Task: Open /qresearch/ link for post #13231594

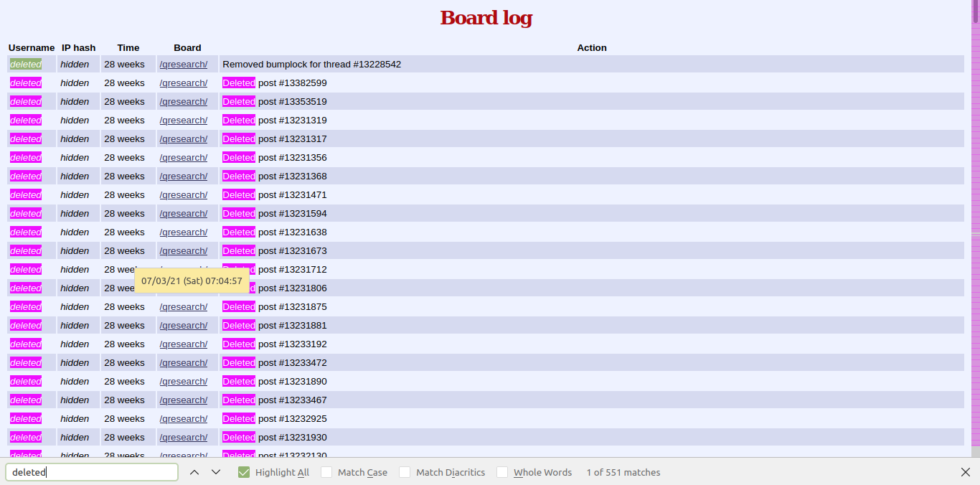Action: (184, 214)
